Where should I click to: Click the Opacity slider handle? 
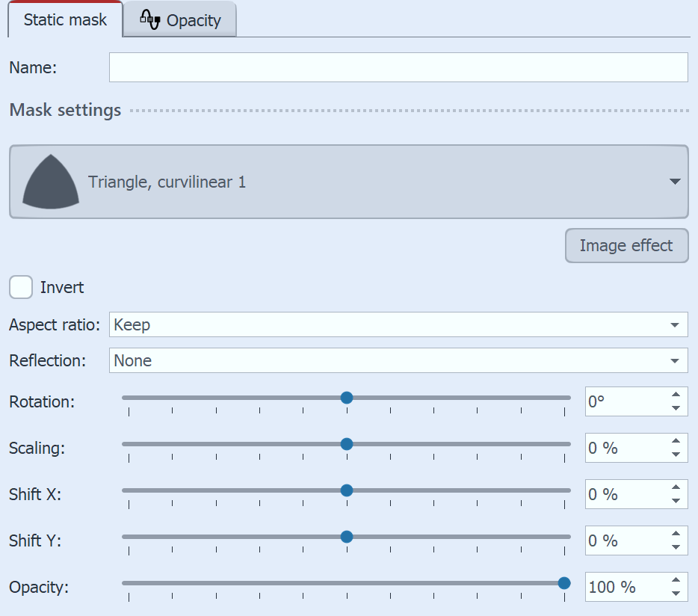pyautogui.click(x=564, y=583)
